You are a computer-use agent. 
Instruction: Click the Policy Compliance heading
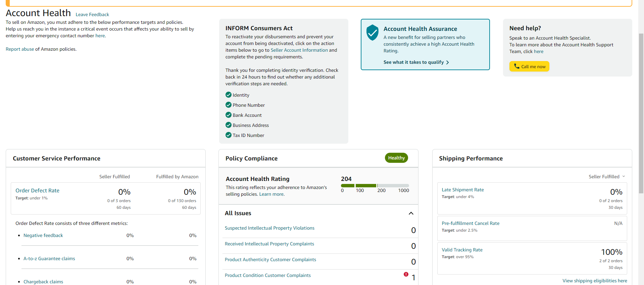tap(251, 158)
